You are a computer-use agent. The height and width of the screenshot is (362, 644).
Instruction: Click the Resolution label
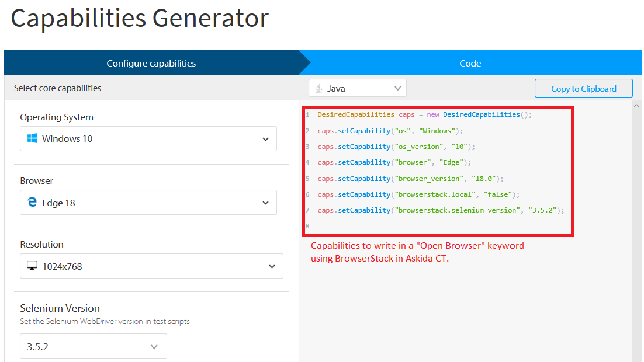pyautogui.click(x=42, y=244)
